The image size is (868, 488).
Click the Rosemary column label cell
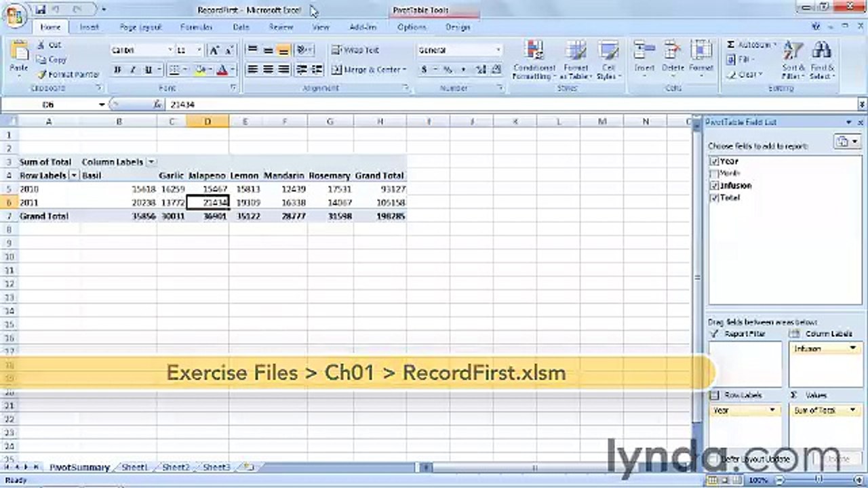coord(330,176)
